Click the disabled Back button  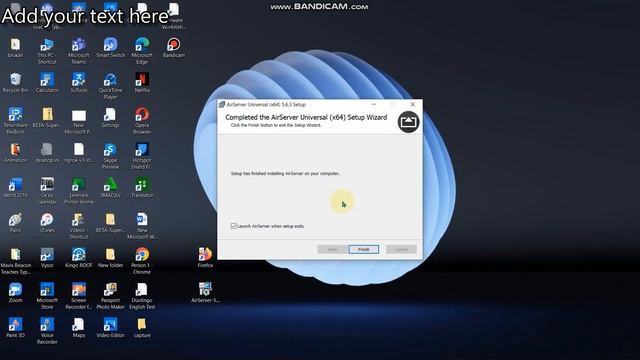[x=332, y=249]
